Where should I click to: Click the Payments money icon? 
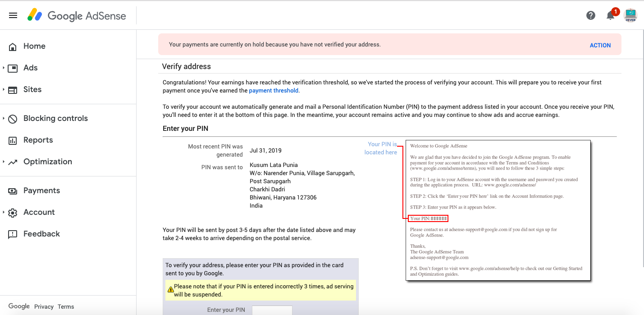coord(13,191)
